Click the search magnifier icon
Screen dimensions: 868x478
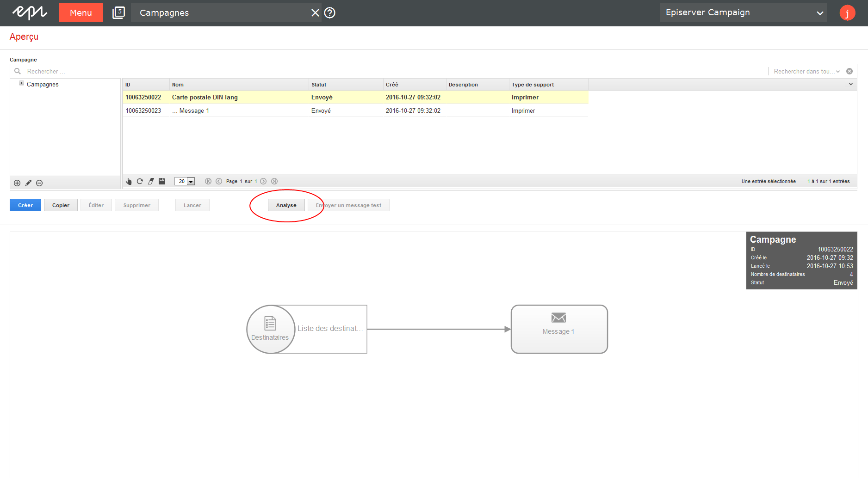18,71
